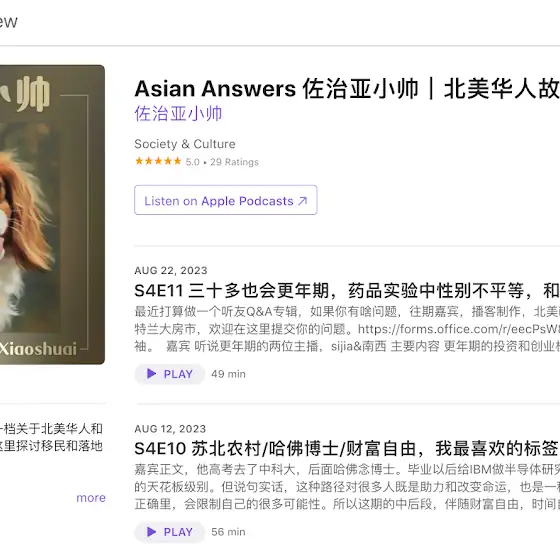Click the podcast summary text beside the more link
Viewport: 560px width, 560px height.
(51, 437)
